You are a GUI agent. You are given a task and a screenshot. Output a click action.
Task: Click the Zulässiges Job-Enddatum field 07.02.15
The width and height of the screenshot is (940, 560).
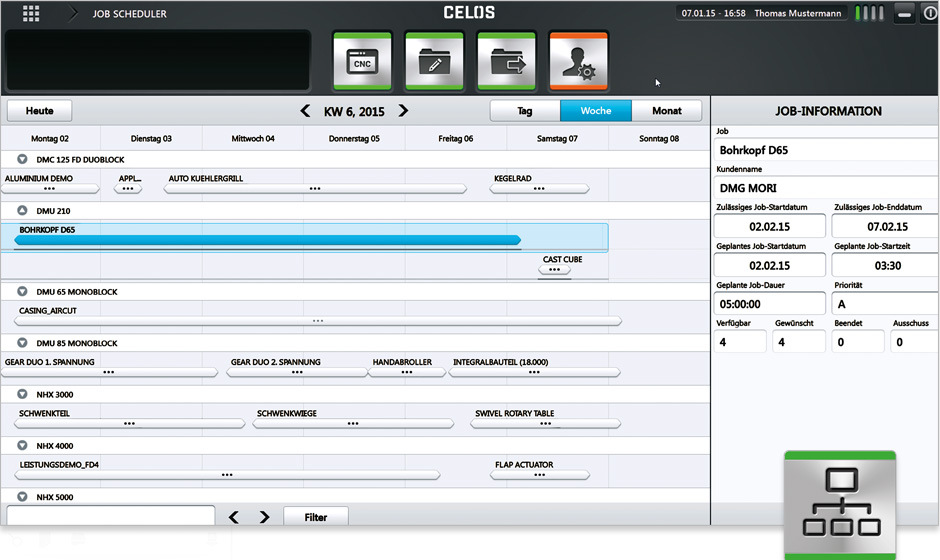point(885,227)
